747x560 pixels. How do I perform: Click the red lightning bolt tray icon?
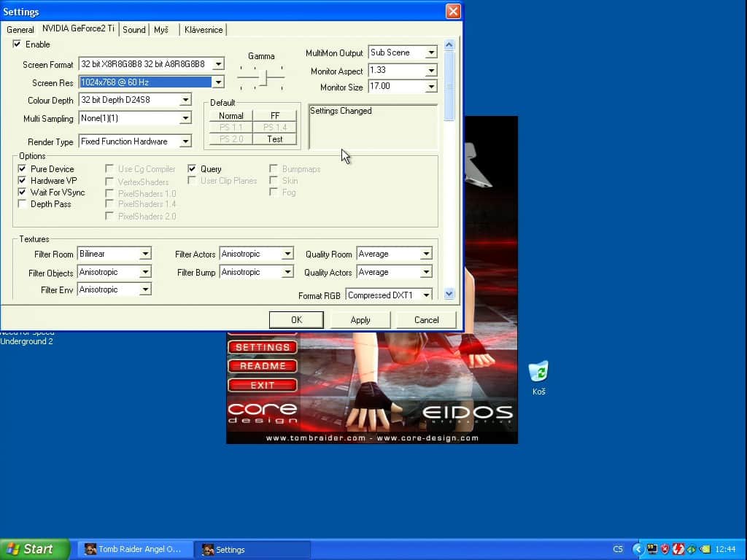click(x=678, y=549)
